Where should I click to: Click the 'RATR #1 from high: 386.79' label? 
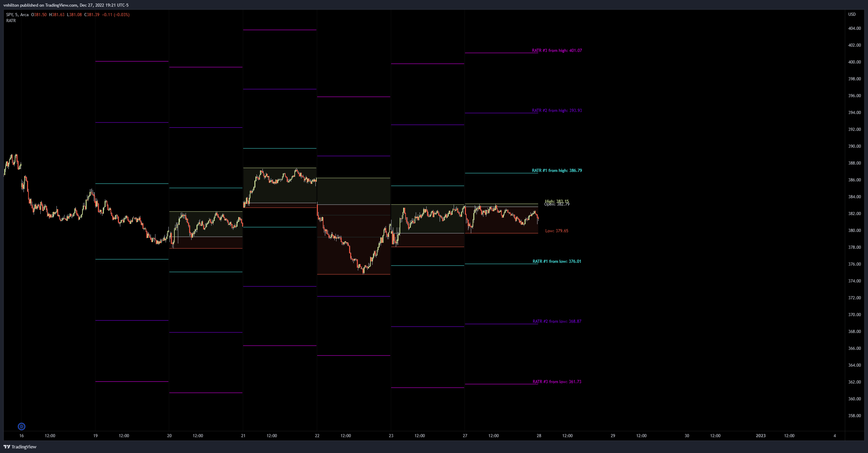[x=557, y=171]
